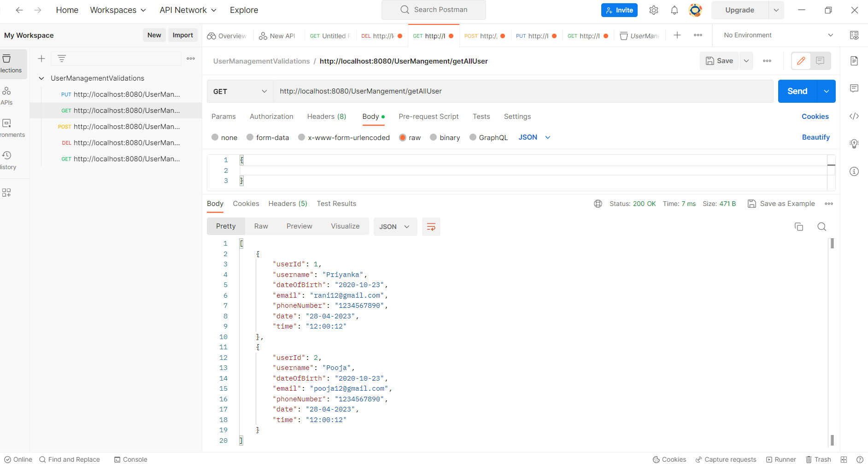Click the Send button
The image size is (868, 464).
(797, 91)
